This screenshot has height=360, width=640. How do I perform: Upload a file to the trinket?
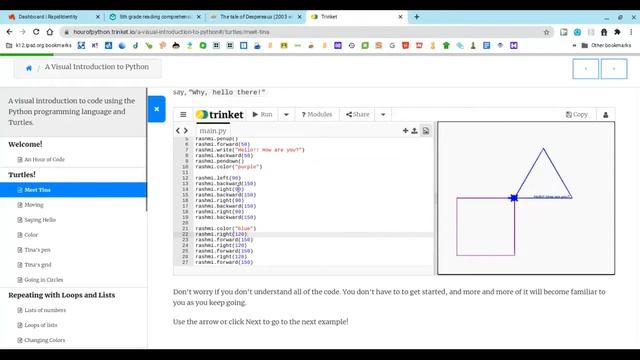pos(414,131)
